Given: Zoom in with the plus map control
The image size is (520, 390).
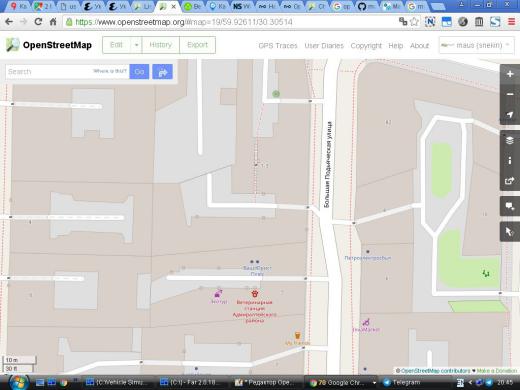Looking at the screenshot, I should coord(510,74).
